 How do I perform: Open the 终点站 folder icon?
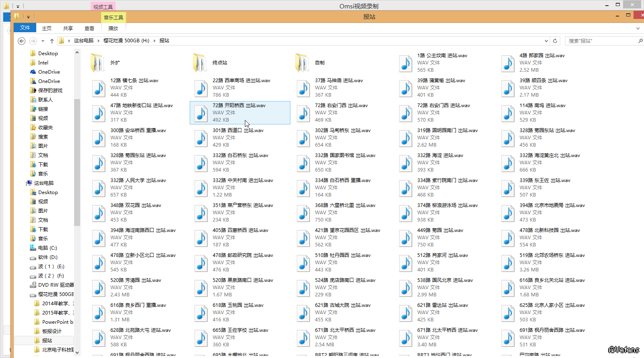pyautogui.click(x=200, y=62)
